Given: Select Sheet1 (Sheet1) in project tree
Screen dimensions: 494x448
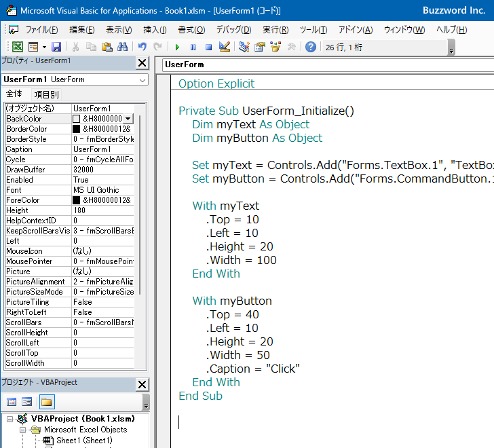Looking at the screenshot, I should click(84, 441).
